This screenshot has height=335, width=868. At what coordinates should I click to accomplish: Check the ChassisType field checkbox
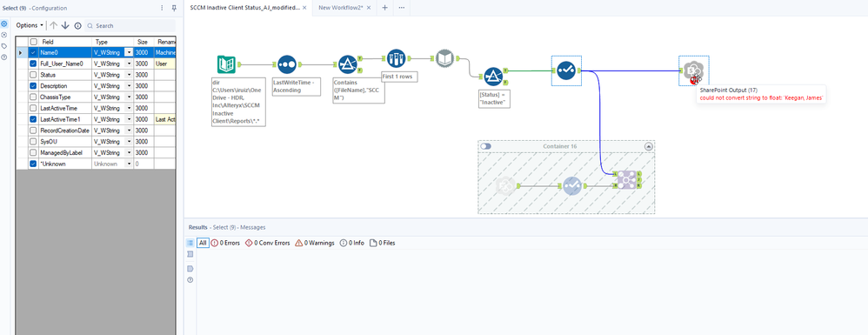[x=33, y=97]
